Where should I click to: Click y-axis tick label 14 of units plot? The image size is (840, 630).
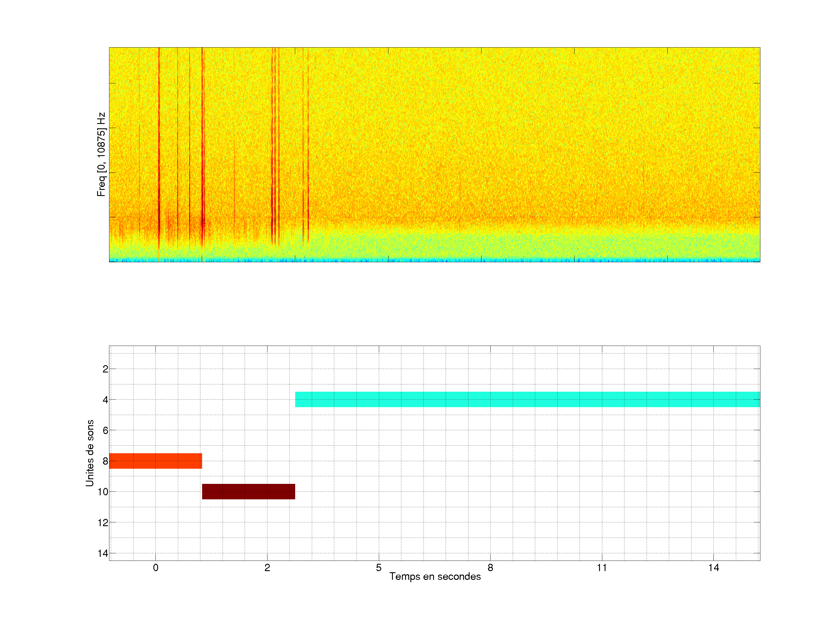tap(103, 553)
